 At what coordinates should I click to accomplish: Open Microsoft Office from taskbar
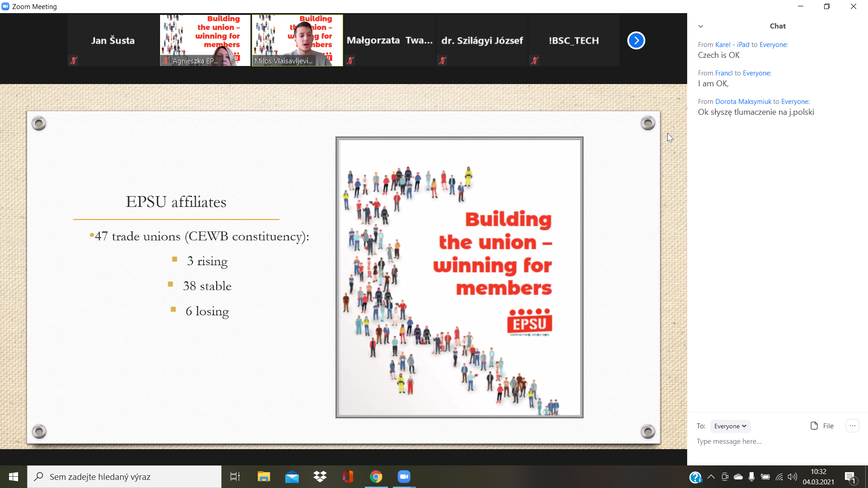point(348,477)
